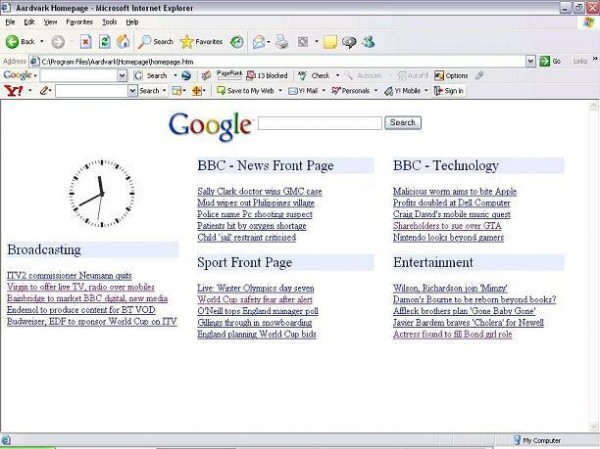The image size is (600, 449).
Task: Open the File menu
Action: [10, 22]
